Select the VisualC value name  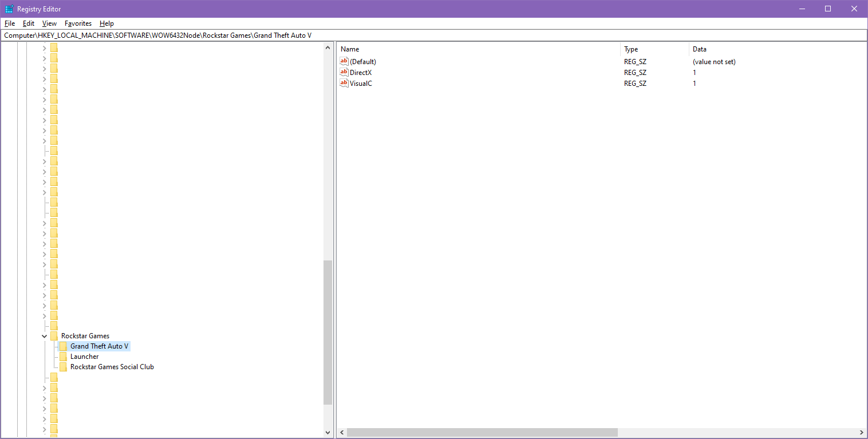click(x=361, y=84)
